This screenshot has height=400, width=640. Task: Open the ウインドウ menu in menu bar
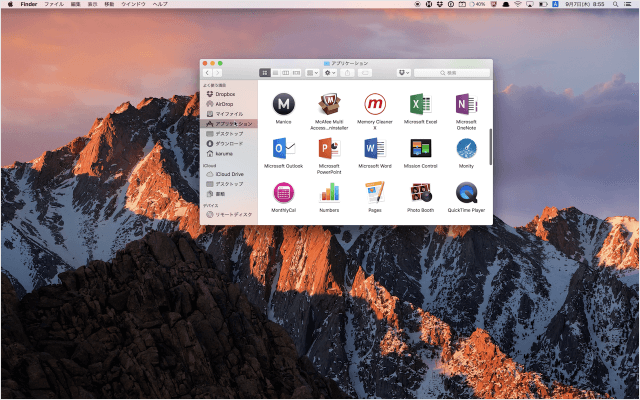[132, 4]
